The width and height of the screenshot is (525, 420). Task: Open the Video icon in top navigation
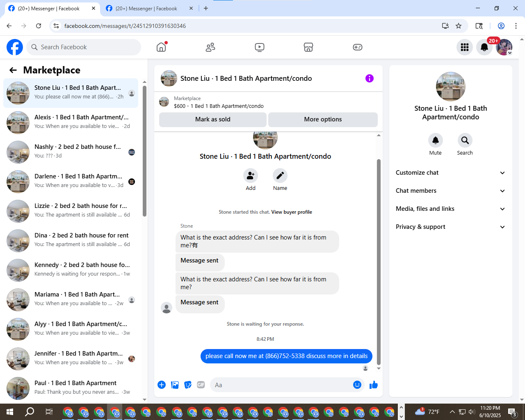click(x=260, y=47)
